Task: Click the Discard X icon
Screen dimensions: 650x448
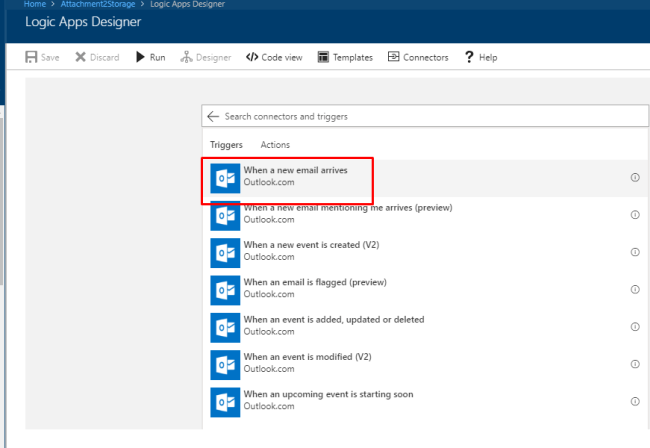Action: pos(80,57)
